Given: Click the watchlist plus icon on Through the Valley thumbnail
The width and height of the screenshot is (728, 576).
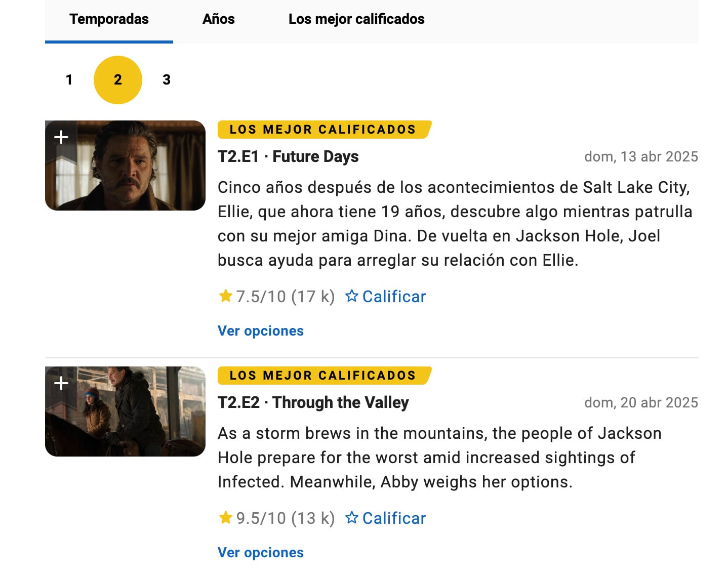Looking at the screenshot, I should (61, 382).
